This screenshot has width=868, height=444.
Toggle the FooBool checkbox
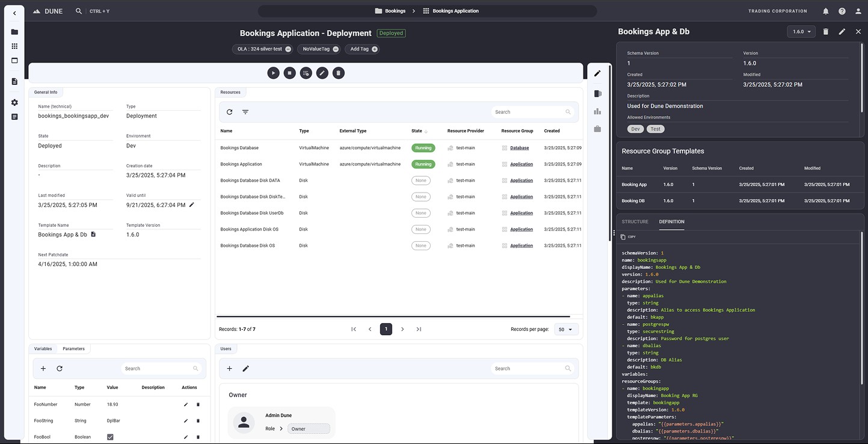coord(110,437)
